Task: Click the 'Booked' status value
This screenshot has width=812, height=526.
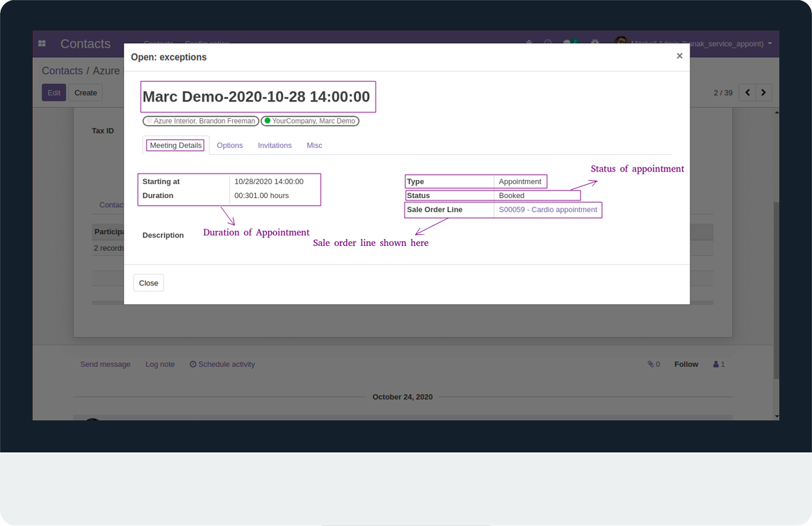Action: 512,196
